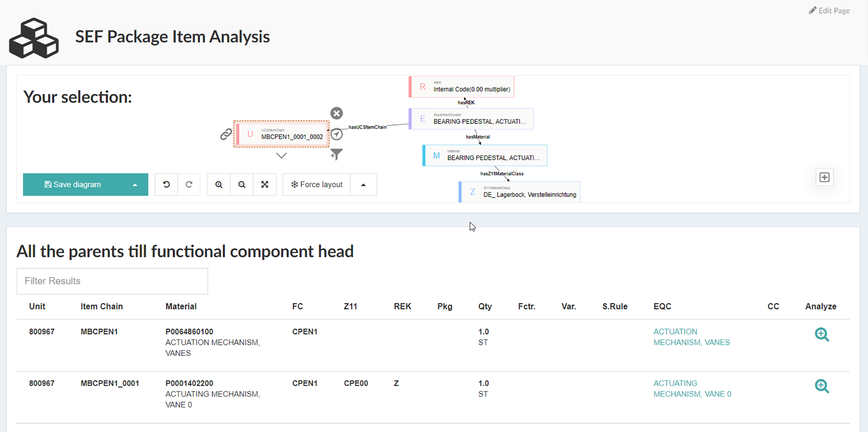Click the plus box icon in the diagram corner
Viewport: 868px width, 432px height.
click(824, 177)
